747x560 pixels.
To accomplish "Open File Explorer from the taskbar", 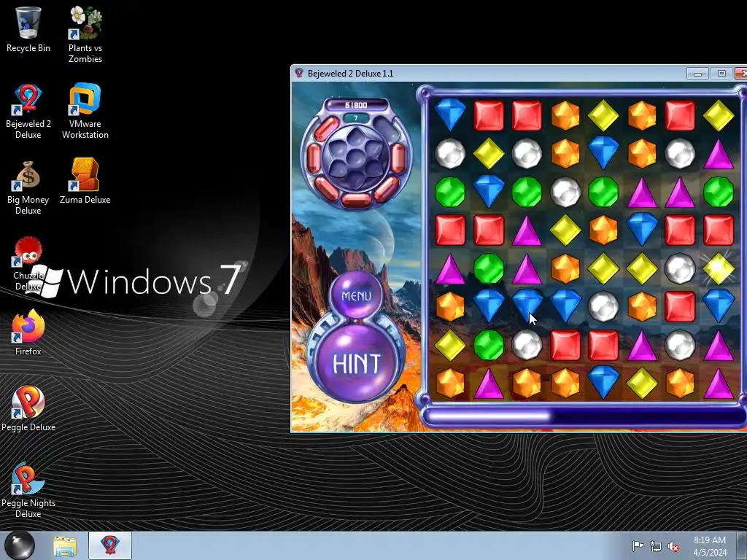I will tap(65, 546).
